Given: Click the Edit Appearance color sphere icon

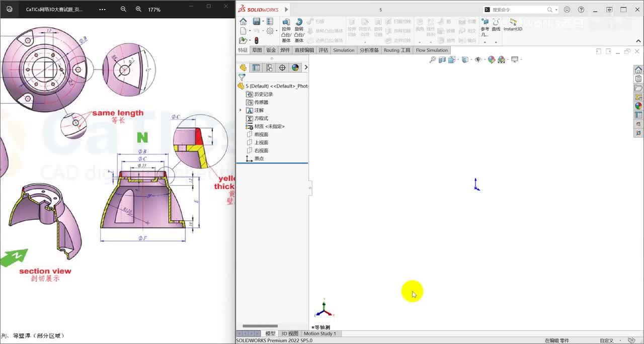Looking at the screenshot, I should [x=492, y=59].
